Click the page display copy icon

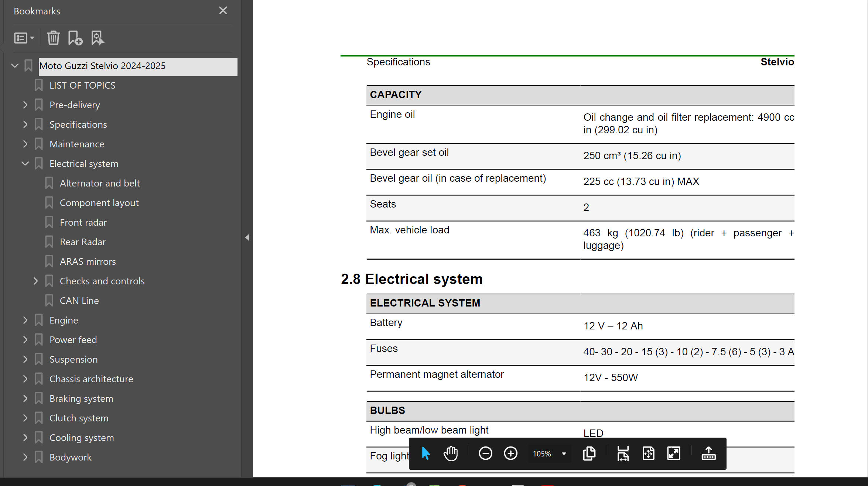tap(589, 454)
